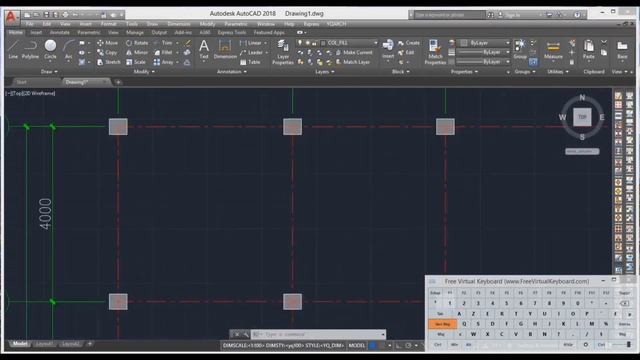Click Make Current layer button
640x360 pixels.
pos(354,53)
